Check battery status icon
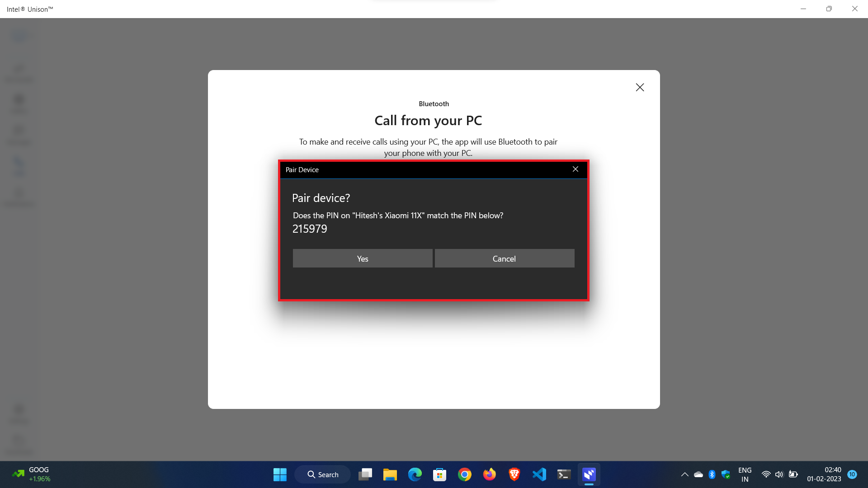 pos(793,474)
